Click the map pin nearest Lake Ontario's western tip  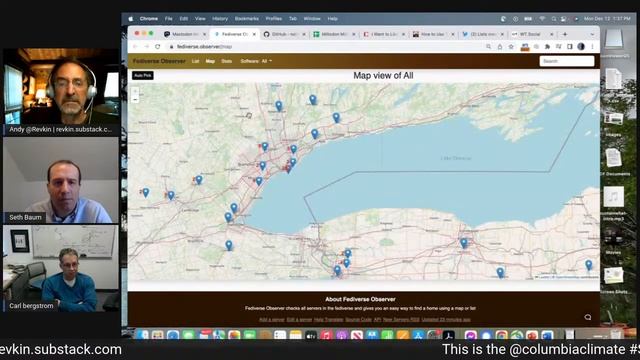click(228, 217)
